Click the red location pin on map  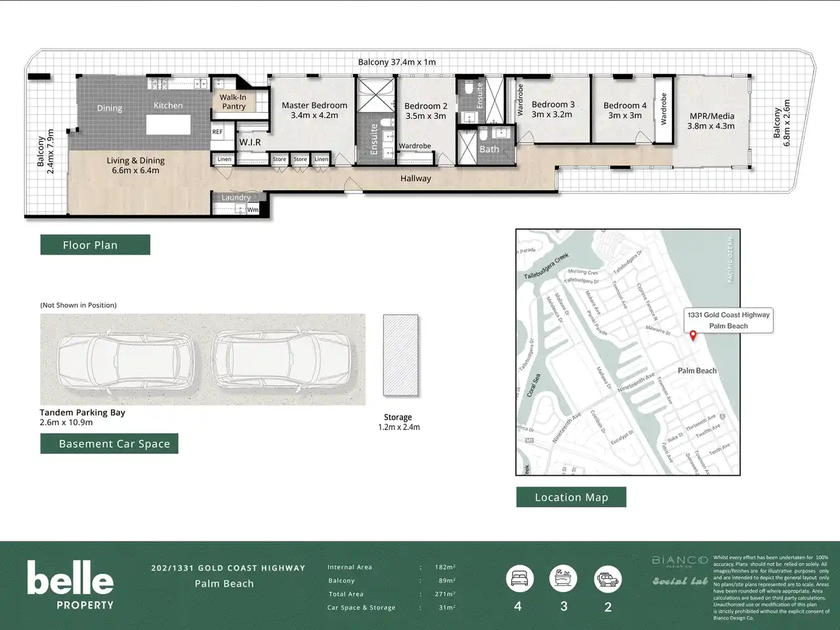(x=693, y=336)
